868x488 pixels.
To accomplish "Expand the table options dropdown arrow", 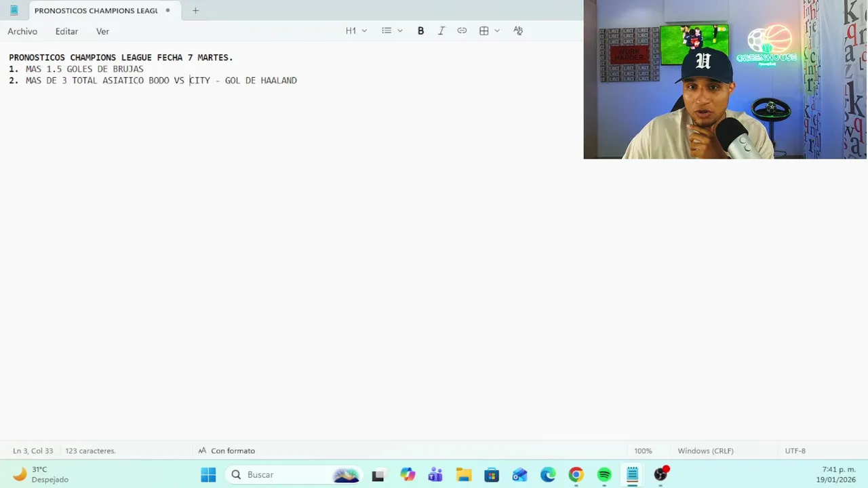I will pyautogui.click(x=497, y=30).
